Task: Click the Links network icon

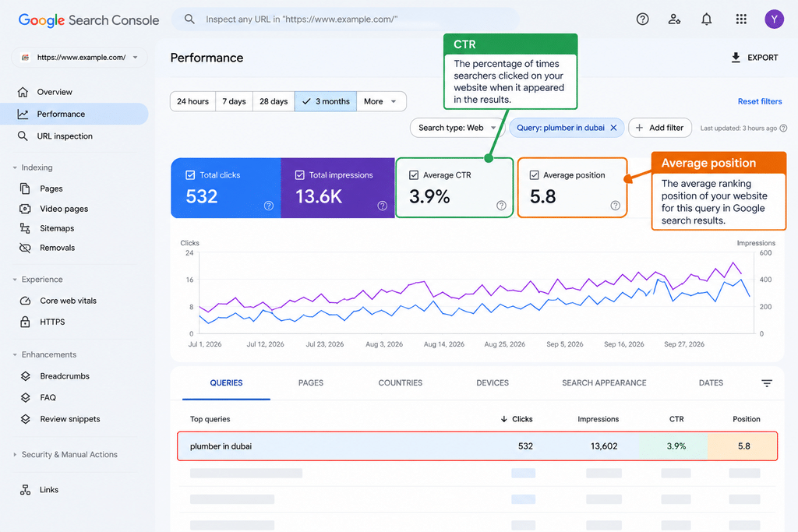Action: 25,490
